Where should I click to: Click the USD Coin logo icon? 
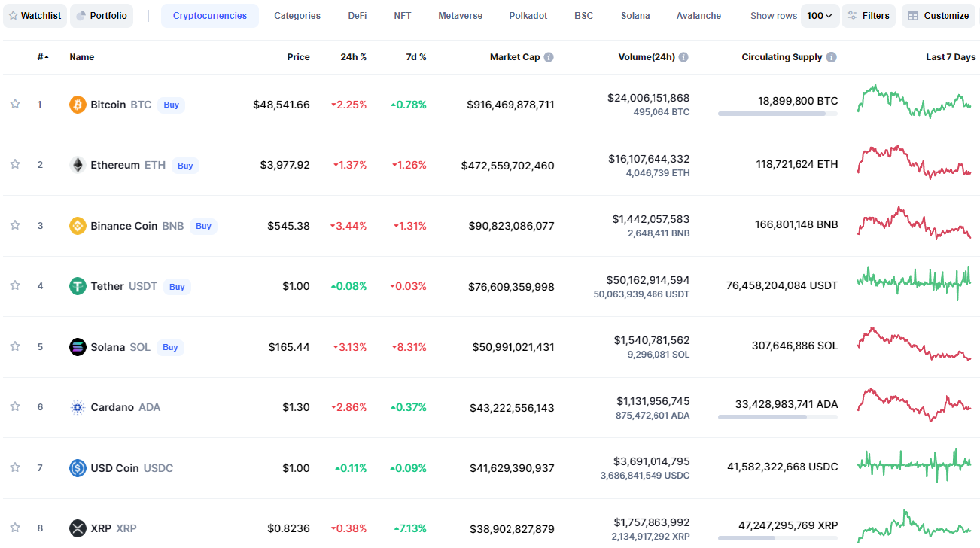(78, 468)
